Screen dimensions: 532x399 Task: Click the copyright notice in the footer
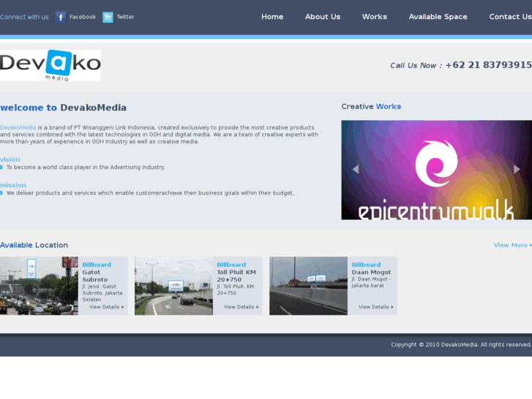click(462, 345)
